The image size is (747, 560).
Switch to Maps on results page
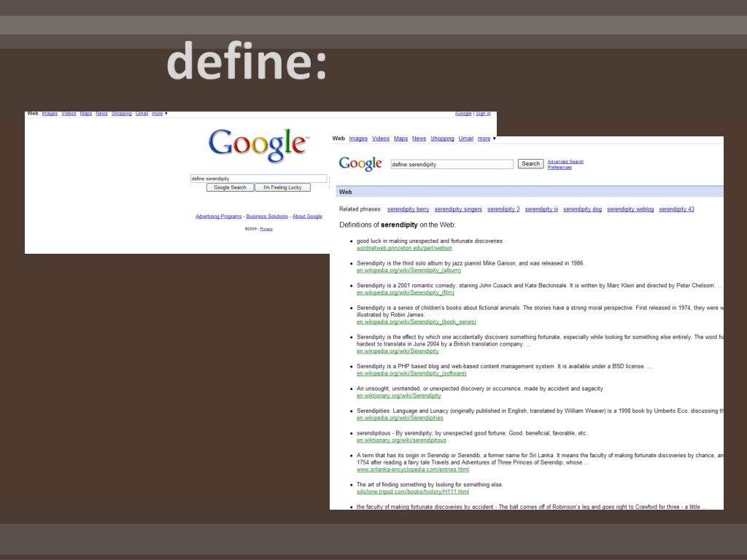coord(400,139)
